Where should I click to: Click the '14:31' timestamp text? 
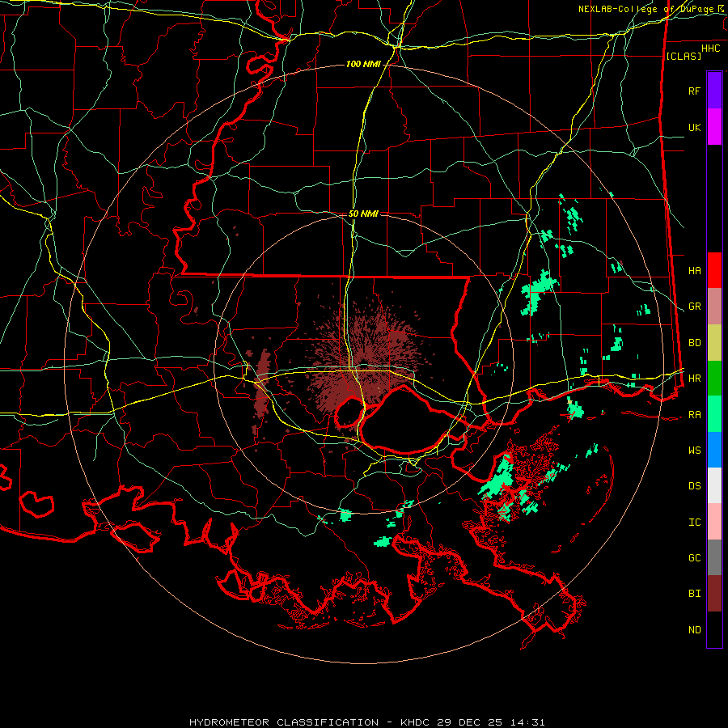(x=526, y=722)
